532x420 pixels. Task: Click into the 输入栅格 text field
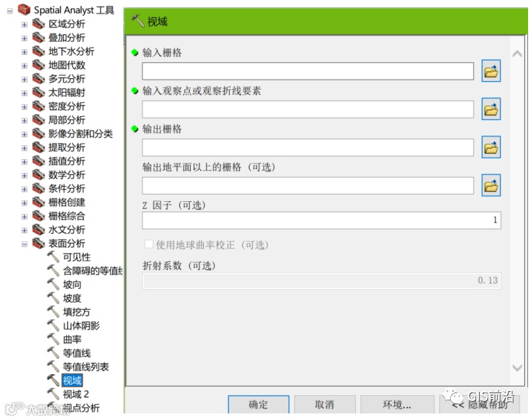coord(308,71)
